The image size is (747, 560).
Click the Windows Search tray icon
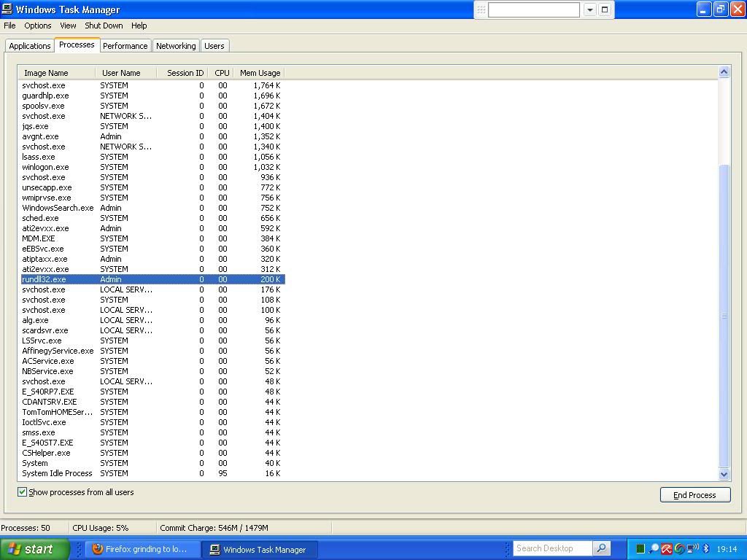coord(654,549)
